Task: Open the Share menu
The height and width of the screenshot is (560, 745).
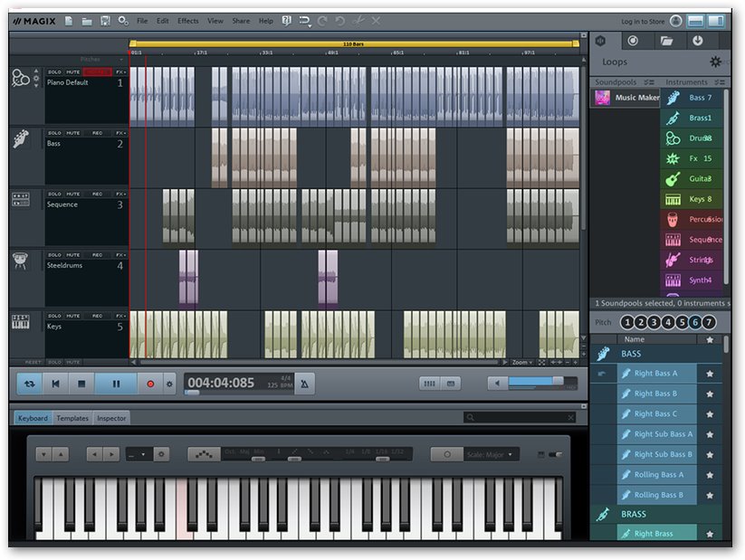Action: pos(241,21)
